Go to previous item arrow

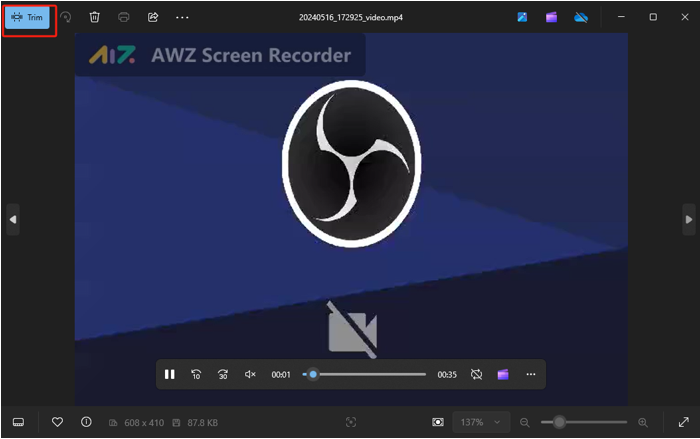(13, 219)
